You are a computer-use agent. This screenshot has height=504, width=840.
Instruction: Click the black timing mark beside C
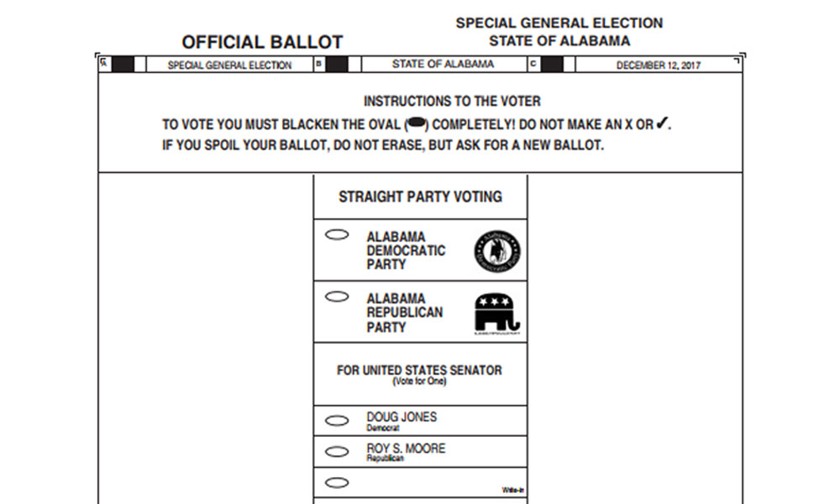[x=552, y=65]
